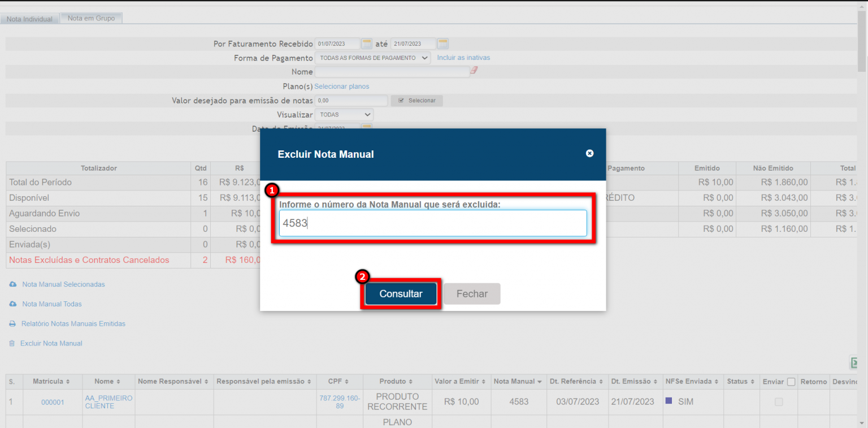The width and height of the screenshot is (868, 428).
Task: Open the start date calendar picker
Action: click(367, 44)
